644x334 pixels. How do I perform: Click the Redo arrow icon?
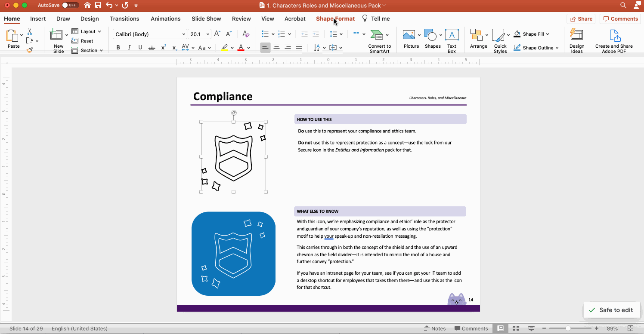pyautogui.click(x=125, y=5)
